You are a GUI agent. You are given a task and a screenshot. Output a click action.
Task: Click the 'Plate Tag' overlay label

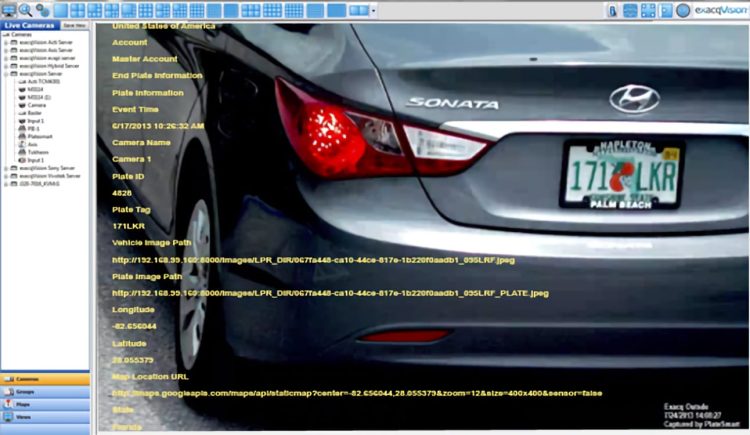pos(131,210)
